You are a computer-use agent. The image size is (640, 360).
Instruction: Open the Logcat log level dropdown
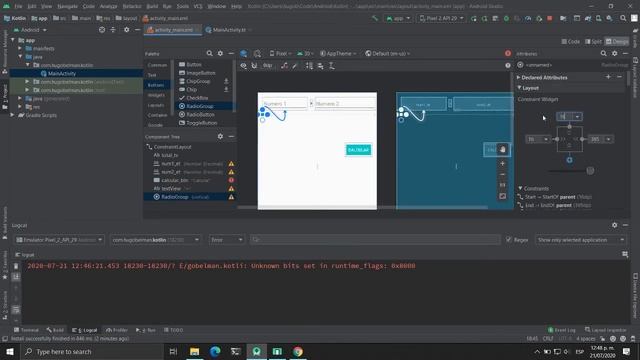pos(226,240)
